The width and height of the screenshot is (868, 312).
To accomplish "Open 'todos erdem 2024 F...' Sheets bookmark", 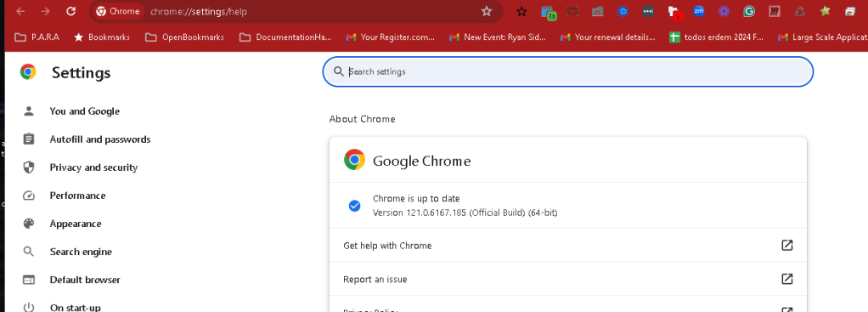I will click(x=717, y=37).
